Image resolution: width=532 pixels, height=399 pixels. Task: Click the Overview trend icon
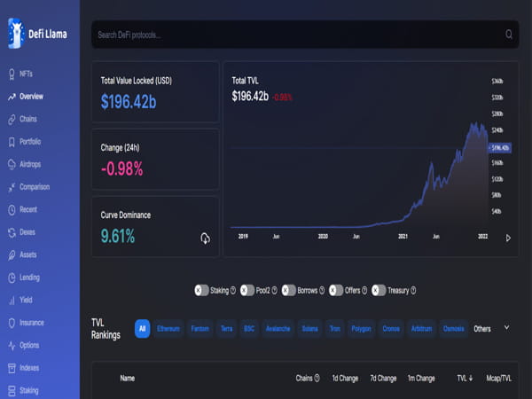[x=12, y=97]
